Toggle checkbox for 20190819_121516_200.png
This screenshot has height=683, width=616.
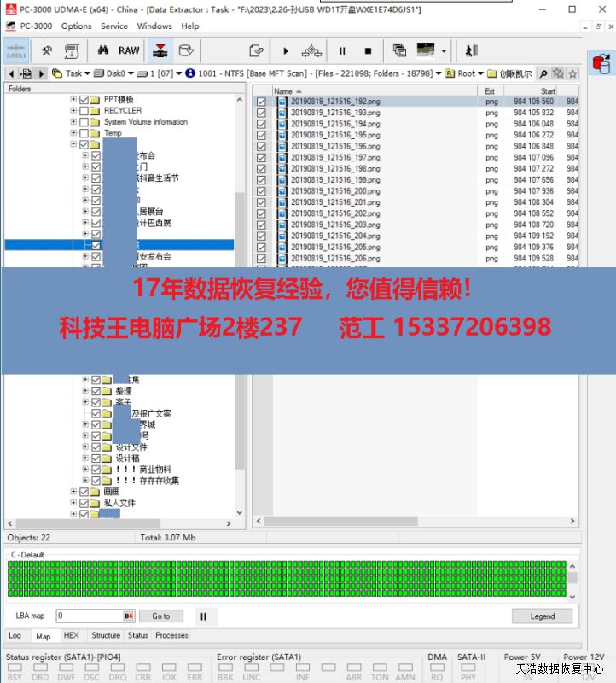point(261,191)
